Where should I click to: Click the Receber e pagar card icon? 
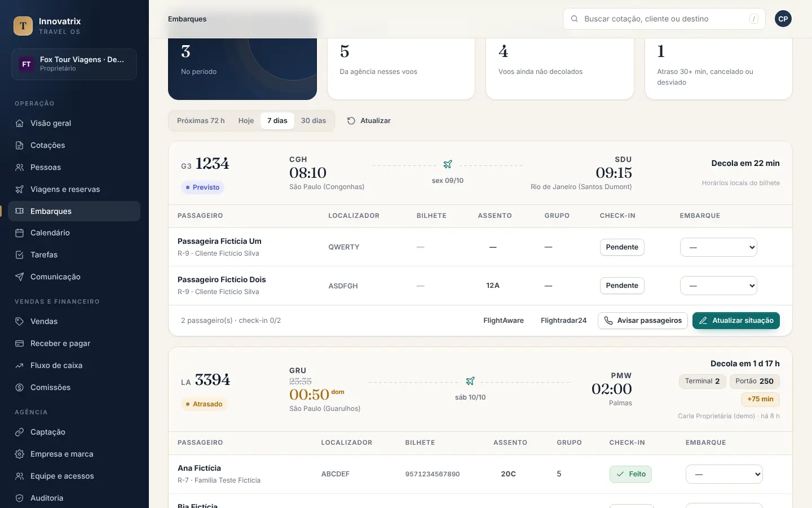20,343
